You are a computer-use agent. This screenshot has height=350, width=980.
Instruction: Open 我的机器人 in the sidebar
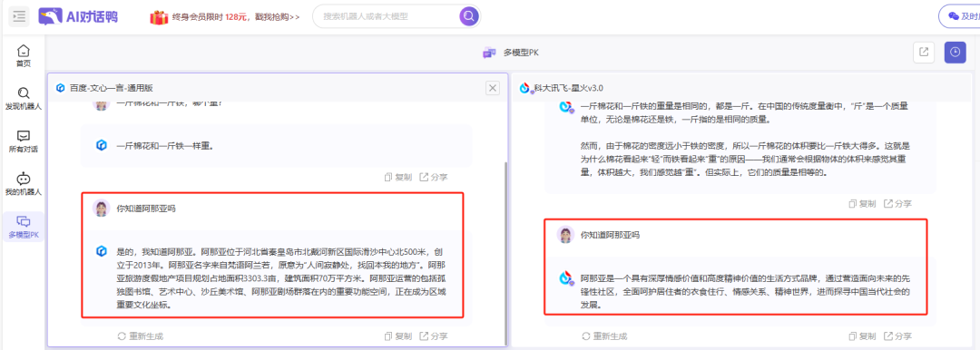(23, 184)
